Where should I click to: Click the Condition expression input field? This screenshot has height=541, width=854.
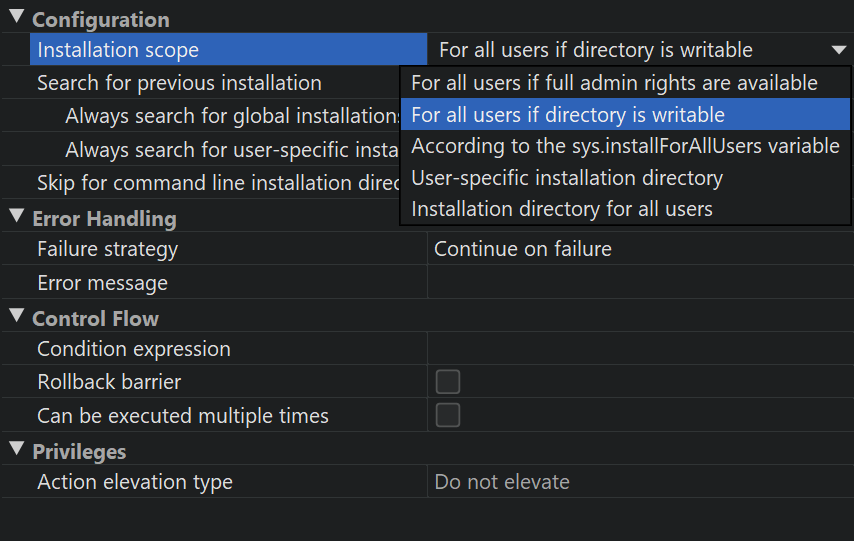[638, 349]
